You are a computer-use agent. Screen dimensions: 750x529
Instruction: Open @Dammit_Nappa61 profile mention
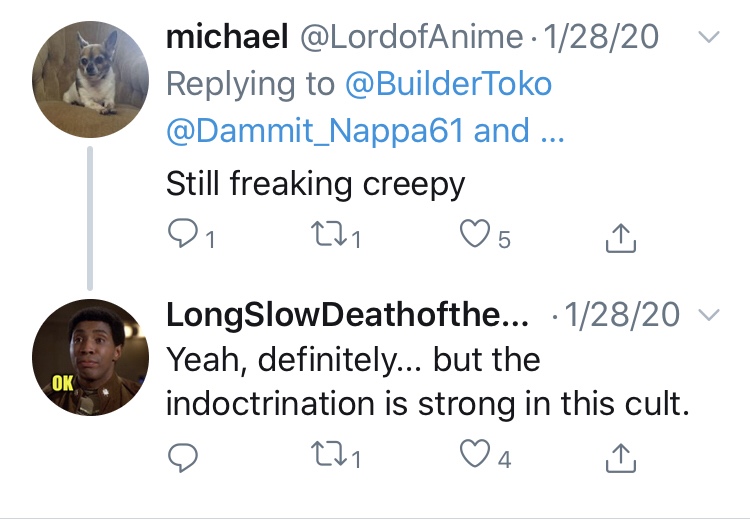pos(315,131)
